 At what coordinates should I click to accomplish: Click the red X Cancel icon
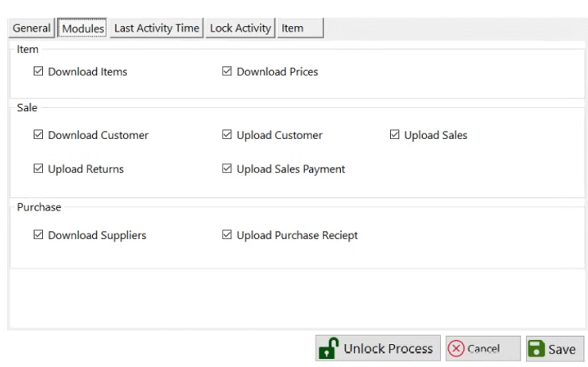pos(456,349)
